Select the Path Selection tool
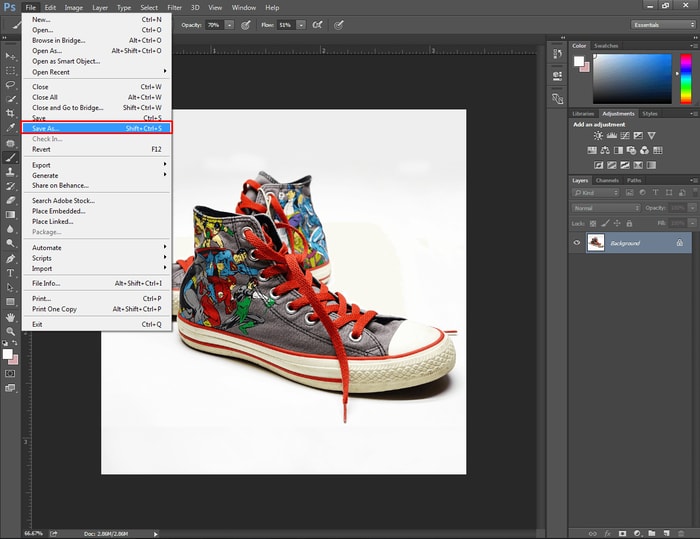The width and height of the screenshot is (700, 539). [x=10, y=287]
